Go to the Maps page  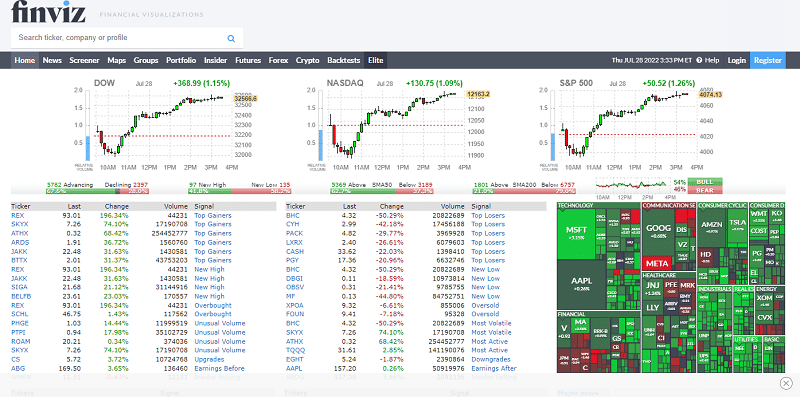pos(116,60)
